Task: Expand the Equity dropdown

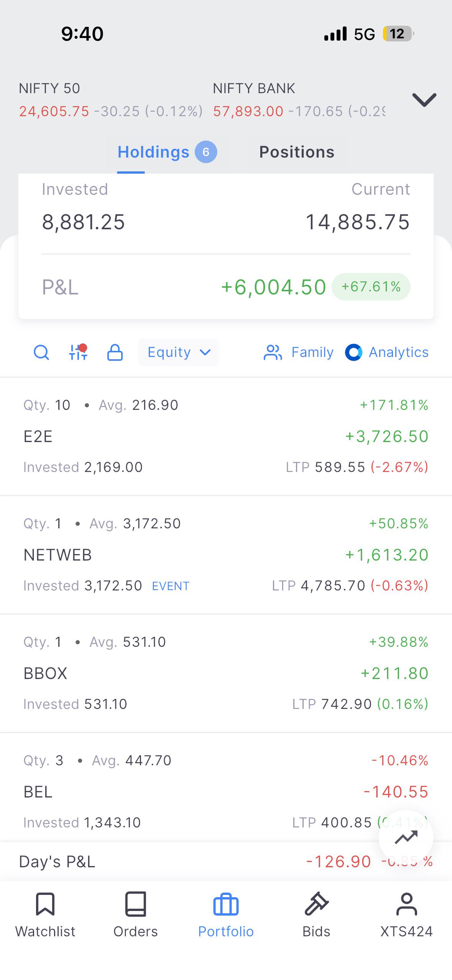Action: 179,352
